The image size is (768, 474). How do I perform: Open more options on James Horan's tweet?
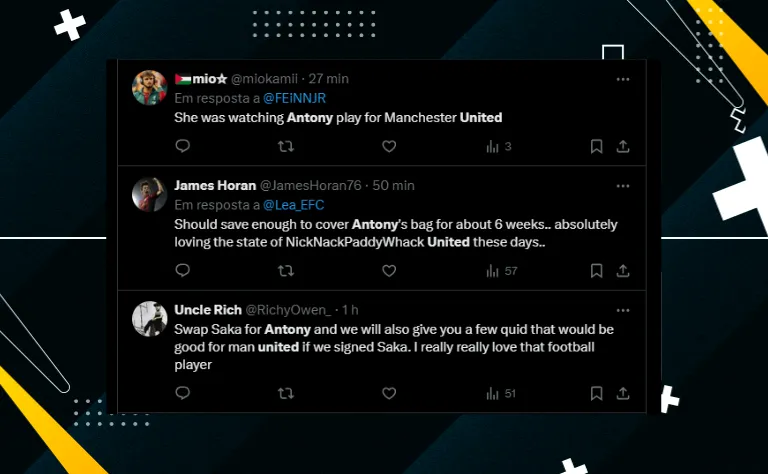[622, 186]
